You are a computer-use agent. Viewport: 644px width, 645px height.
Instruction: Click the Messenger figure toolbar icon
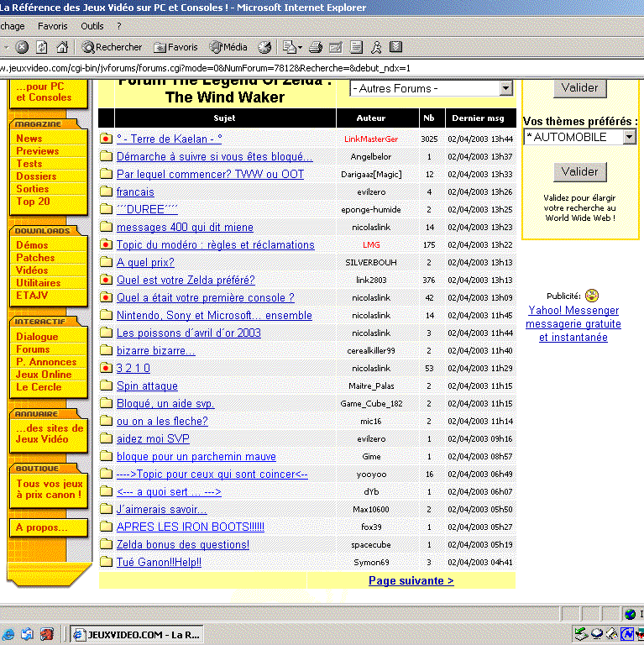click(x=376, y=47)
